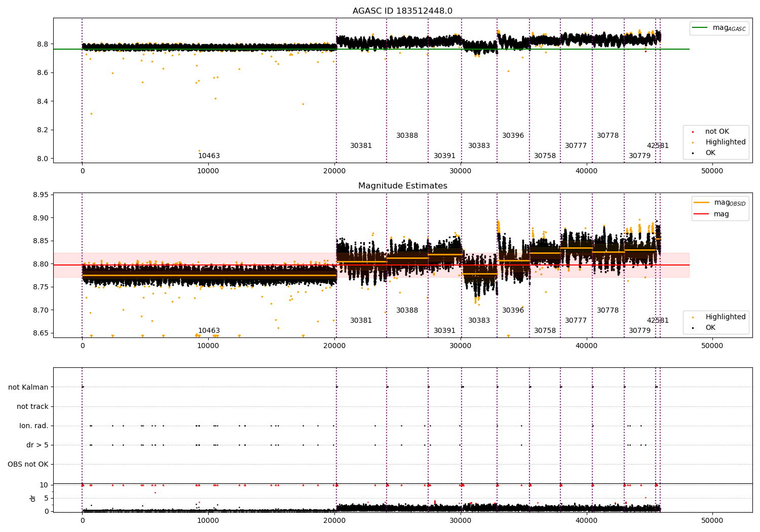Click the 8.90 y-axis tick label
This screenshot has height=532, width=760.
tap(41, 218)
